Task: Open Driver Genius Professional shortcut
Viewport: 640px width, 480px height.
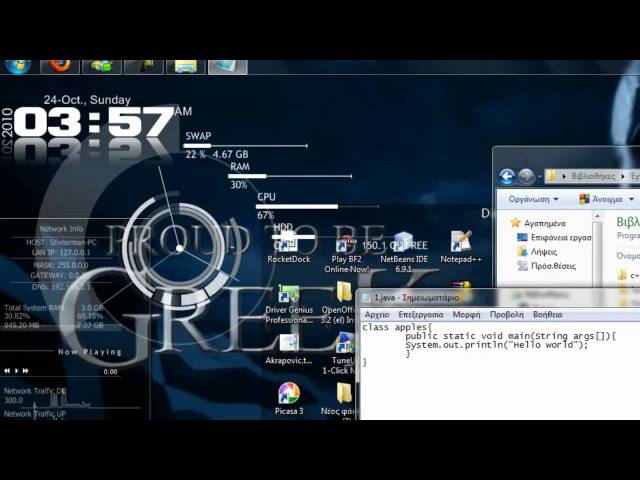Action: (x=288, y=295)
